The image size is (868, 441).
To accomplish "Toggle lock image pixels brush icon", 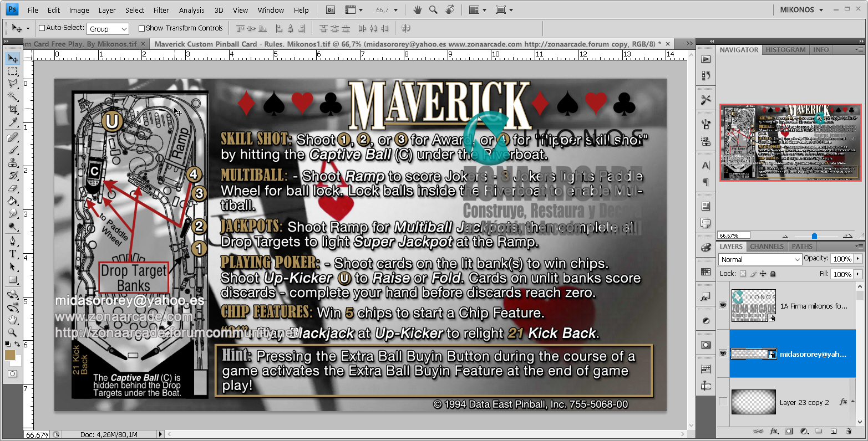I will [x=753, y=274].
